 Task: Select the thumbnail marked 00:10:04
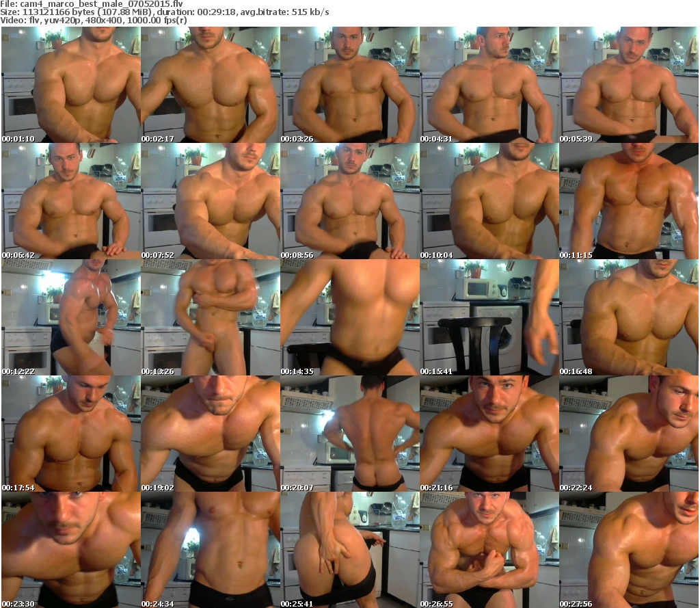tap(489, 201)
